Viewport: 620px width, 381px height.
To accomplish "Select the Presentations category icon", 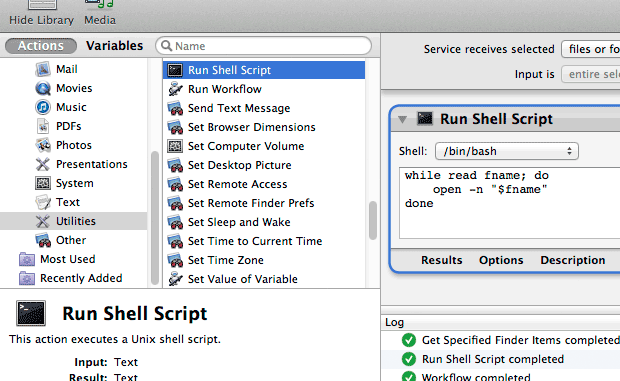I will (x=43, y=164).
